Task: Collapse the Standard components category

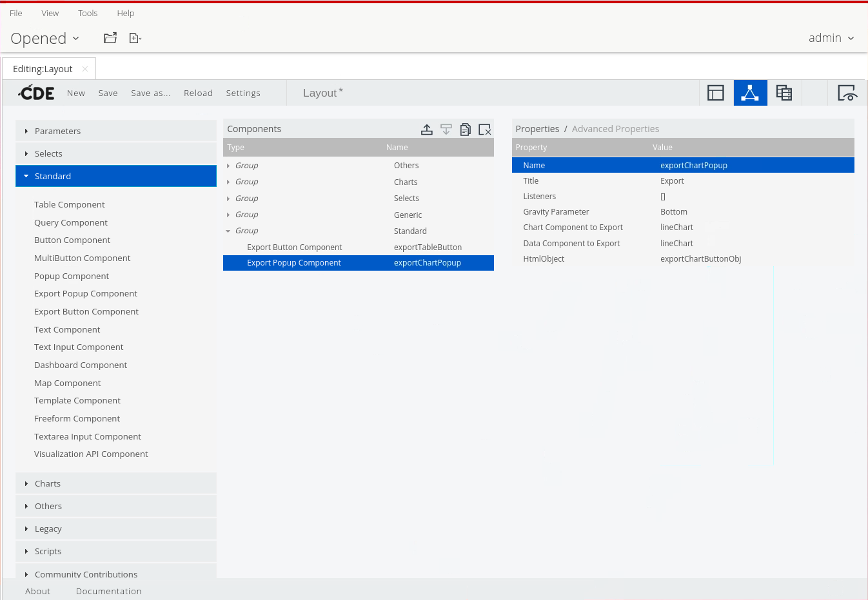Action: (53, 176)
